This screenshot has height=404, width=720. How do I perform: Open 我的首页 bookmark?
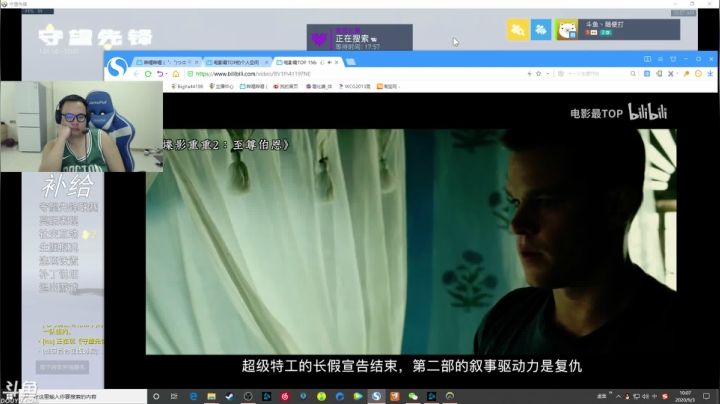[286, 86]
